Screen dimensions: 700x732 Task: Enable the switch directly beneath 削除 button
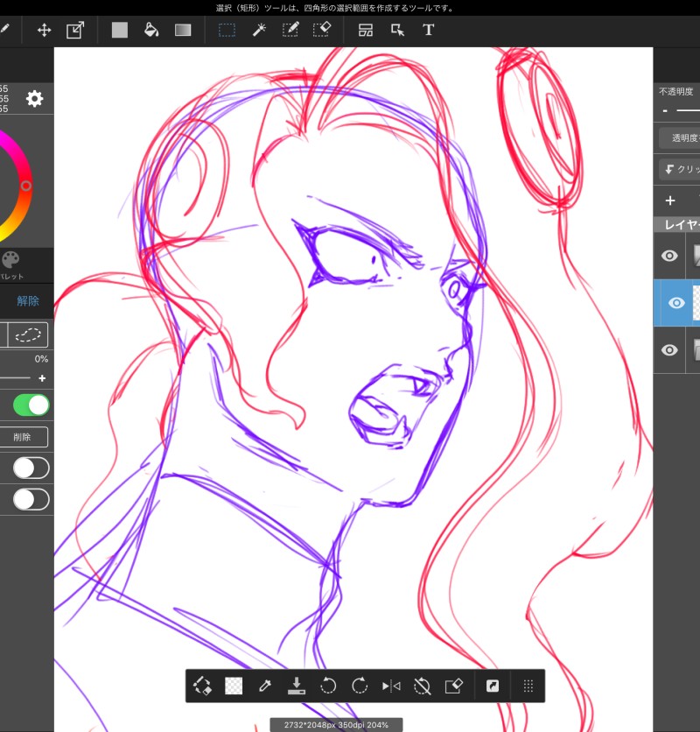tap(31, 468)
